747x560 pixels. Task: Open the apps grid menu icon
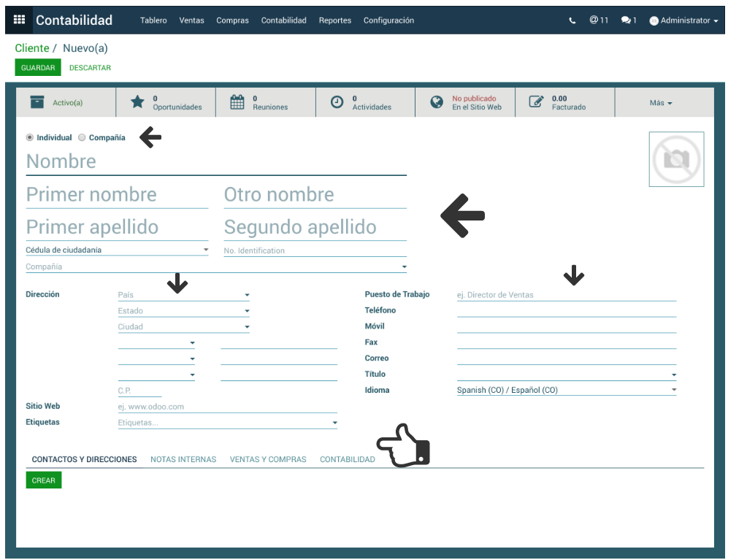pyautogui.click(x=19, y=20)
